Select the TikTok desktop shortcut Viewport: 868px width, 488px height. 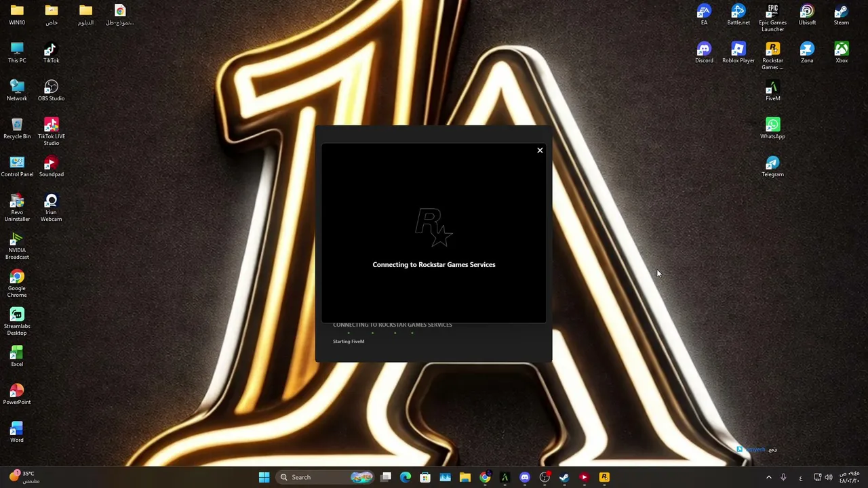tap(52, 53)
